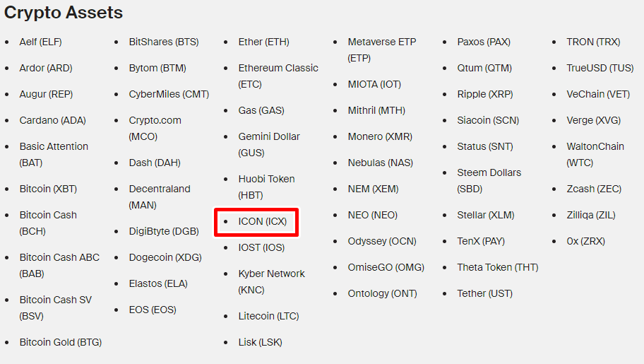
Task: Select EOS (EOS) entry
Action: click(x=153, y=310)
